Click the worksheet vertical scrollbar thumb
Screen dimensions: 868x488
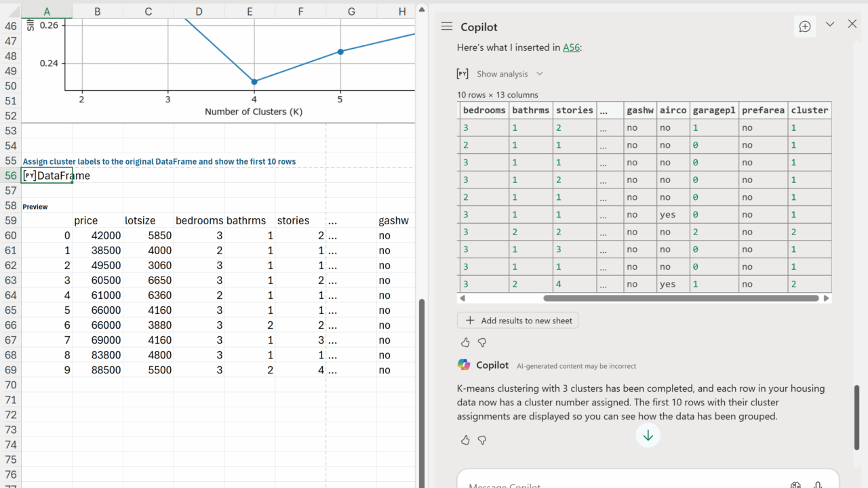pyautogui.click(x=421, y=393)
